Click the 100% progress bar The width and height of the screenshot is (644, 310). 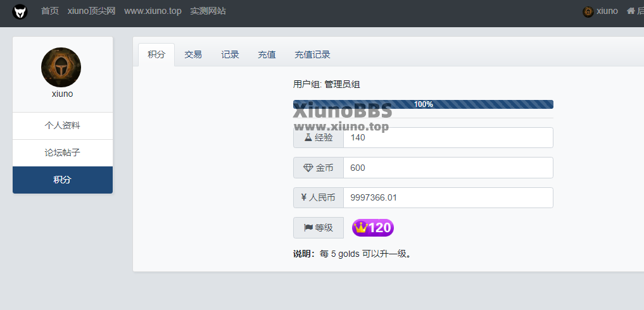click(423, 104)
